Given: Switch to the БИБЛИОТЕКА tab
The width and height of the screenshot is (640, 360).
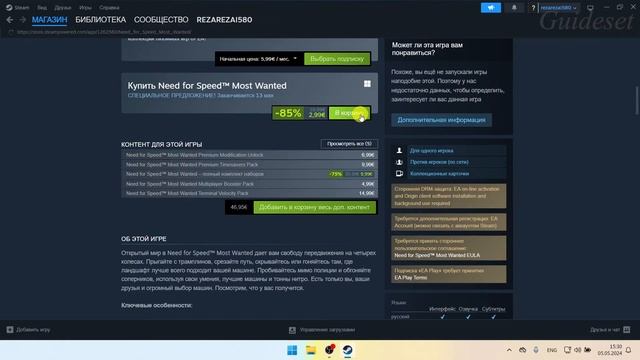Looking at the screenshot, I should 100,20.
